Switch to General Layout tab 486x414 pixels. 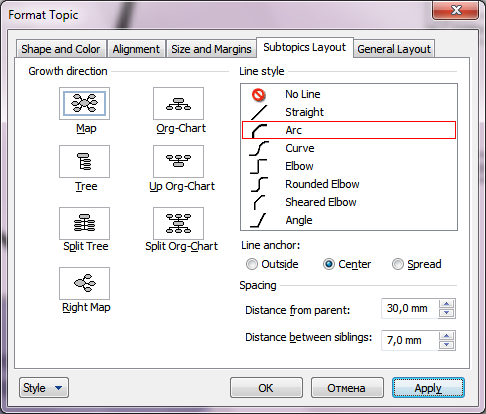394,49
